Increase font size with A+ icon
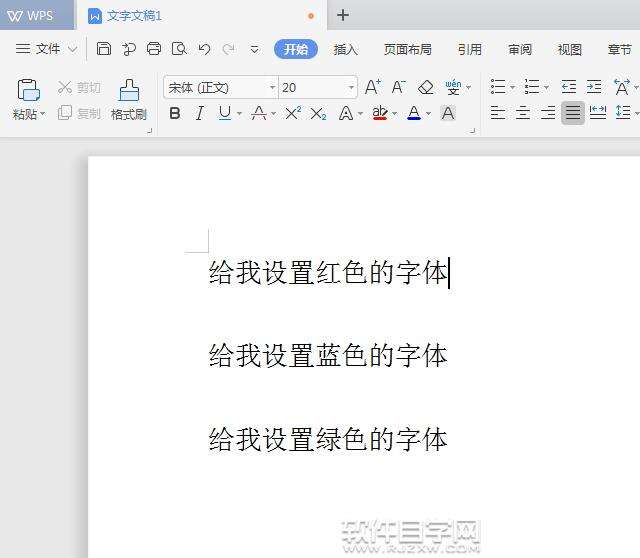640x558 pixels. click(x=373, y=87)
